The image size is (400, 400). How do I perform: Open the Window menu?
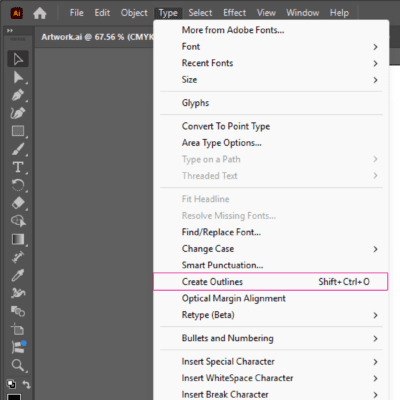point(303,13)
